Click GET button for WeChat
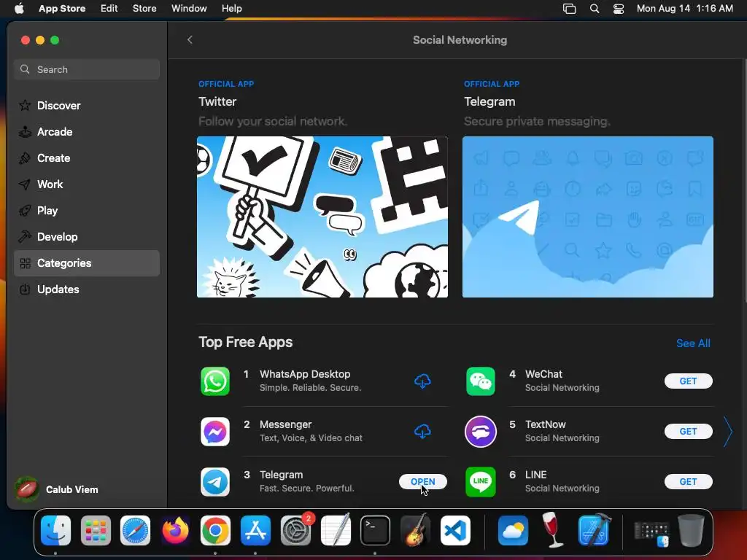 (689, 381)
